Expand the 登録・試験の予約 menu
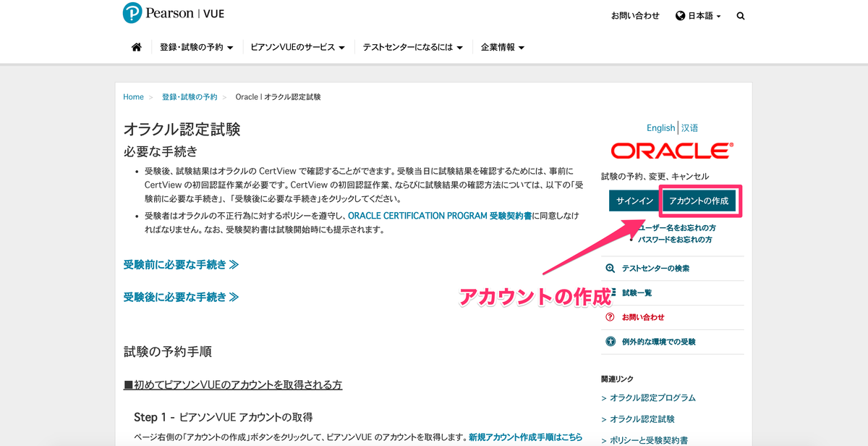 (195, 46)
